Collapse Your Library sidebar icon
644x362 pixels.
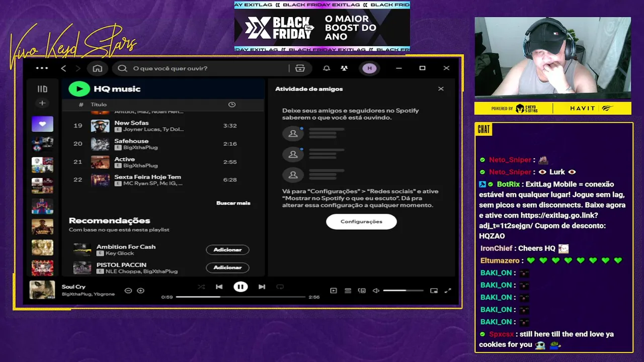pos(42,89)
